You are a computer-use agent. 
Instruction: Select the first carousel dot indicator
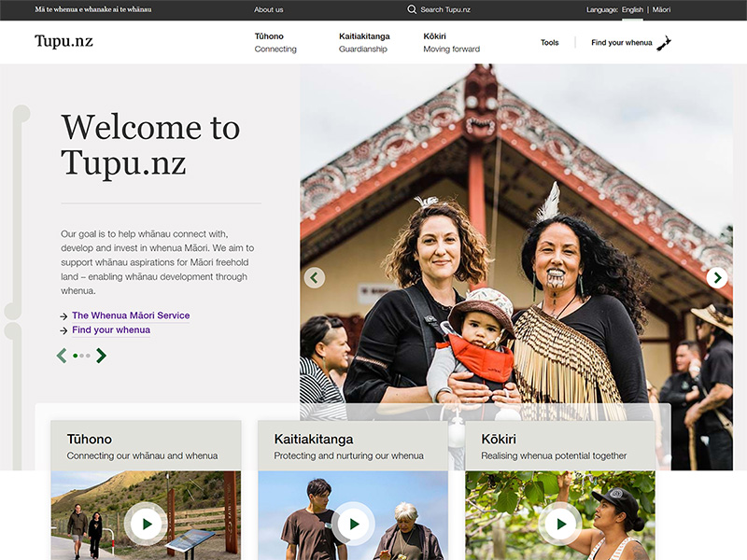point(76,356)
